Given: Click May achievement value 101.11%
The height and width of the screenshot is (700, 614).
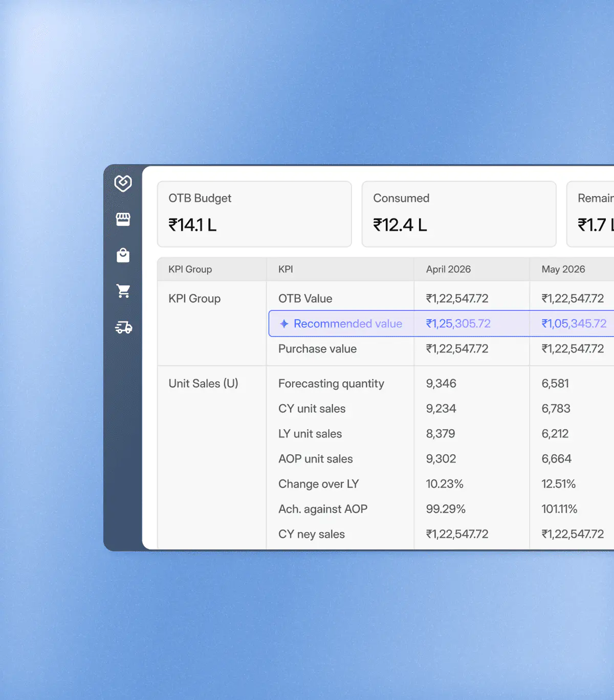Looking at the screenshot, I should point(559,509).
